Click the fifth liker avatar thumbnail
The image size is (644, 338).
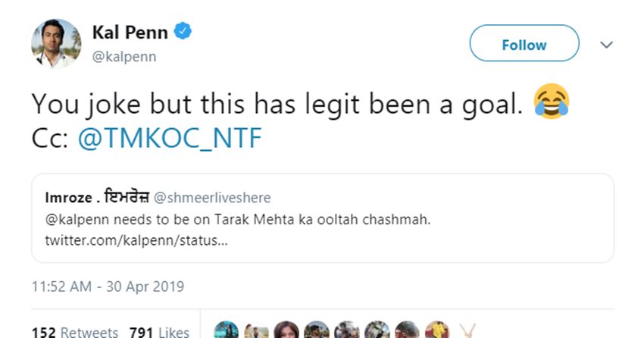click(x=347, y=332)
